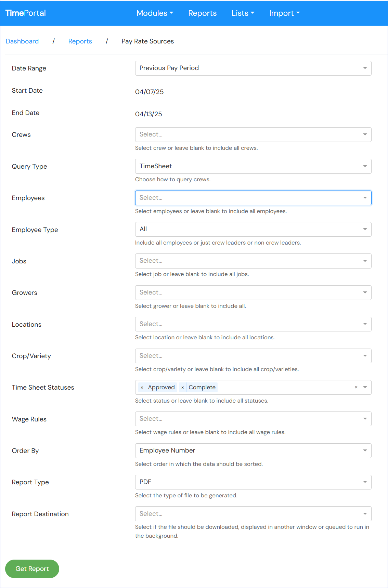388x588 pixels.
Task: Open the Query Type dropdown
Action: (253, 166)
